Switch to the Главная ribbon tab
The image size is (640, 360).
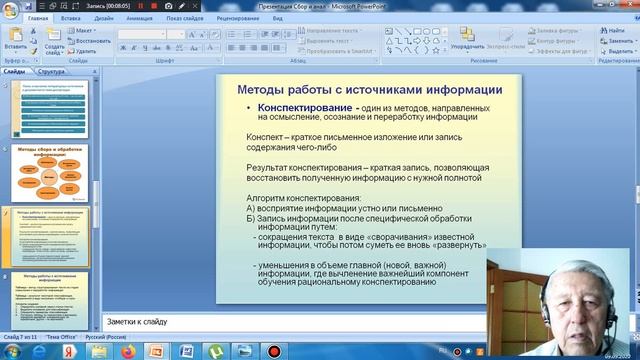coord(38,18)
